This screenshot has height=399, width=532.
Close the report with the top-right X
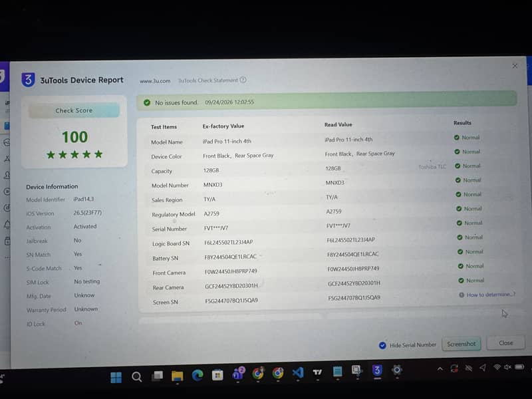[515, 66]
